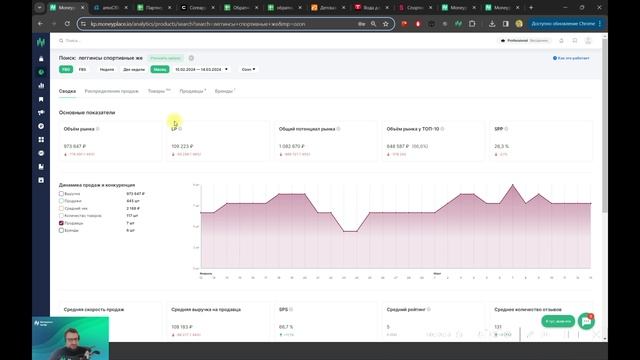Click the info icon next to SPP
Image resolution: width=640 pixels, height=360 pixels.
pyautogui.click(x=506, y=129)
